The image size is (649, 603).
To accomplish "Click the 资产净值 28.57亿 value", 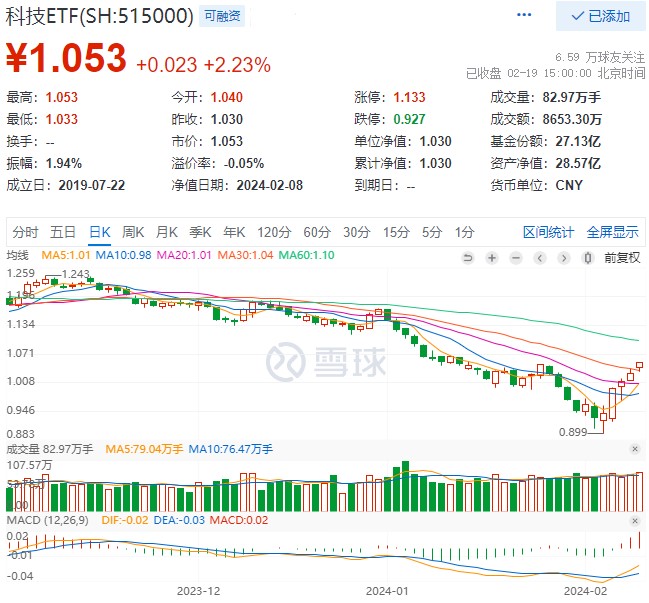I will (578, 163).
